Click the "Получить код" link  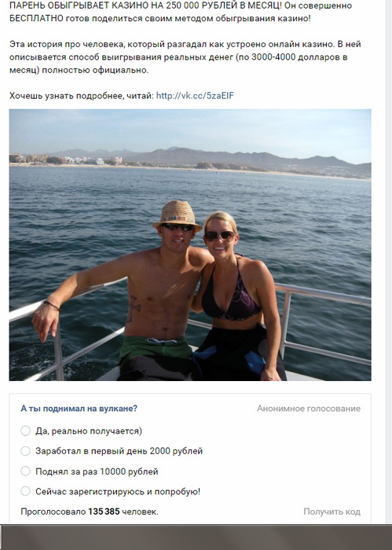point(332,511)
